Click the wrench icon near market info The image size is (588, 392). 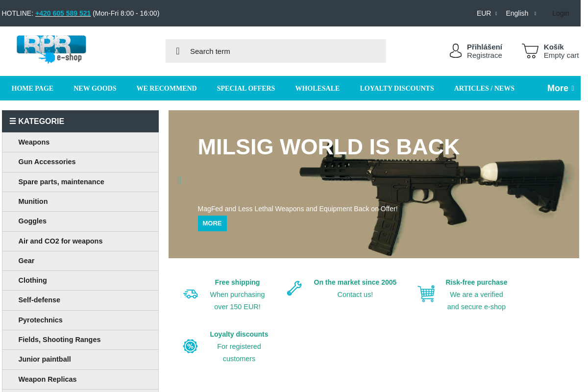[294, 288]
